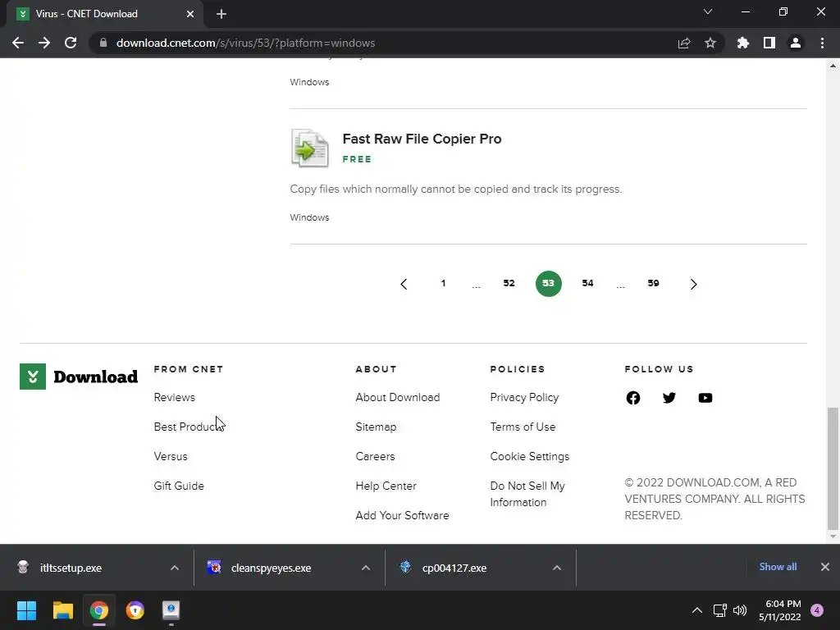Open a new browser tab
The height and width of the screenshot is (630, 840).
click(x=221, y=14)
